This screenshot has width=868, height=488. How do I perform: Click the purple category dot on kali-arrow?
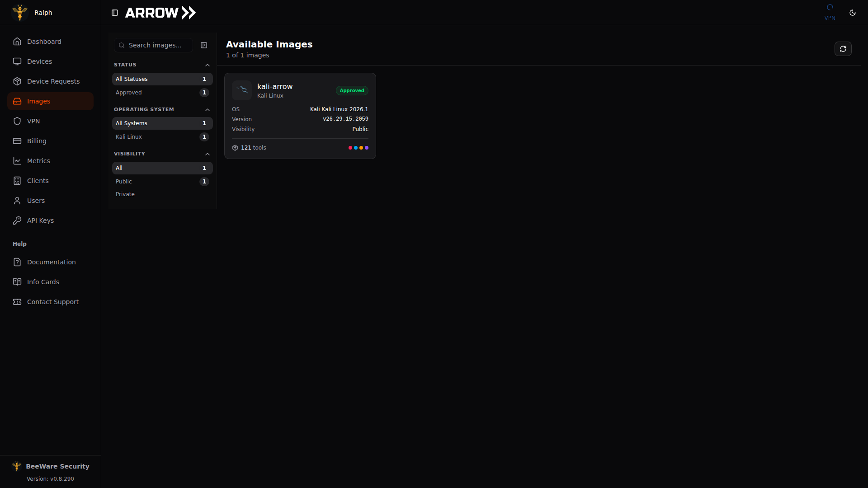pos(367,148)
